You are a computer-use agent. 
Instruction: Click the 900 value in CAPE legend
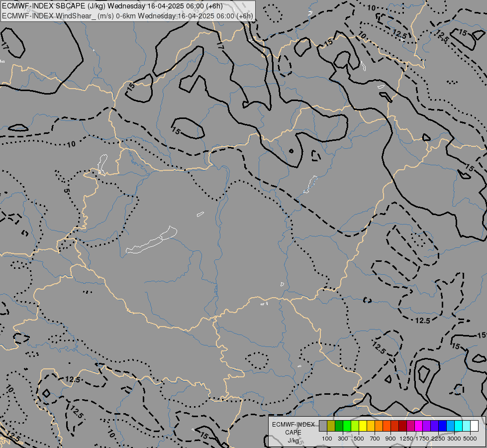click(390, 439)
